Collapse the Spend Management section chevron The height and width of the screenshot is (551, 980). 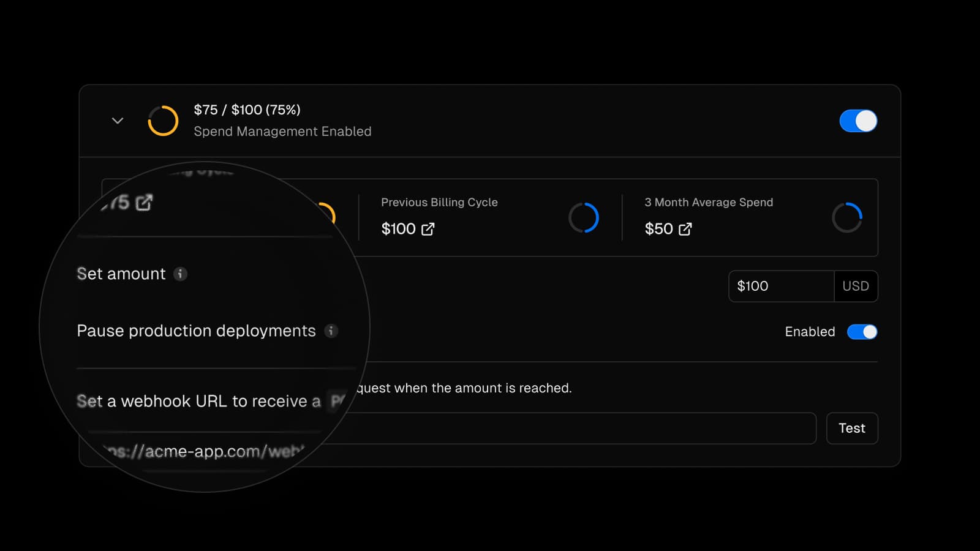tap(118, 121)
